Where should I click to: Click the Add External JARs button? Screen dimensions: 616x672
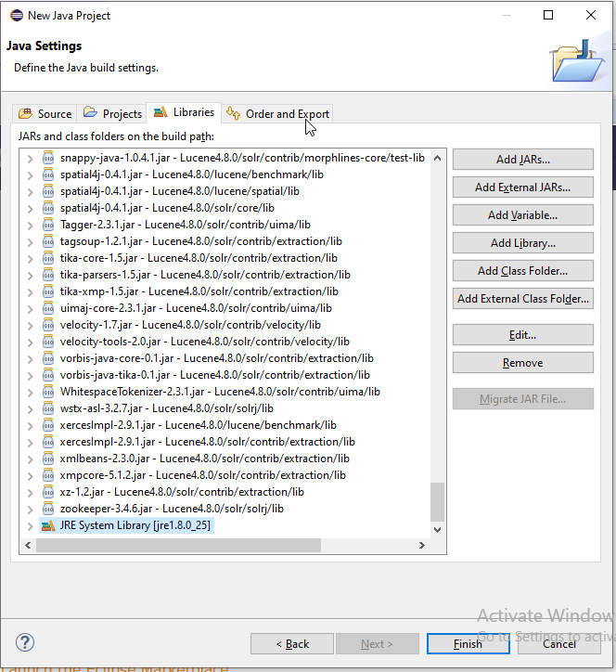pyautogui.click(x=522, y=187)
